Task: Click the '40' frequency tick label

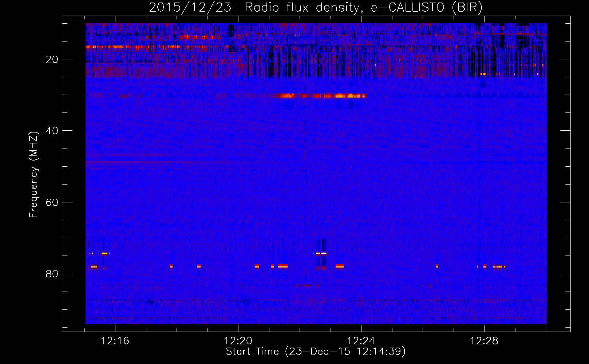Action: coord(52,131)
